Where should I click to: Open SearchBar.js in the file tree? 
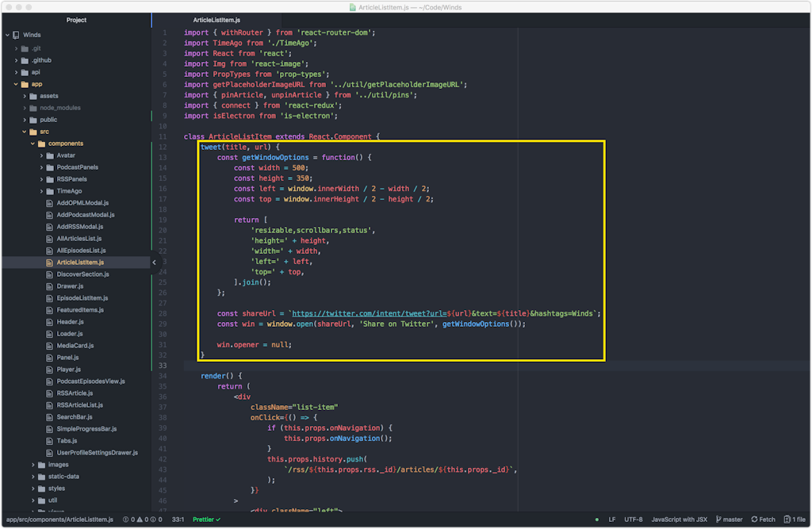(75, 417)
